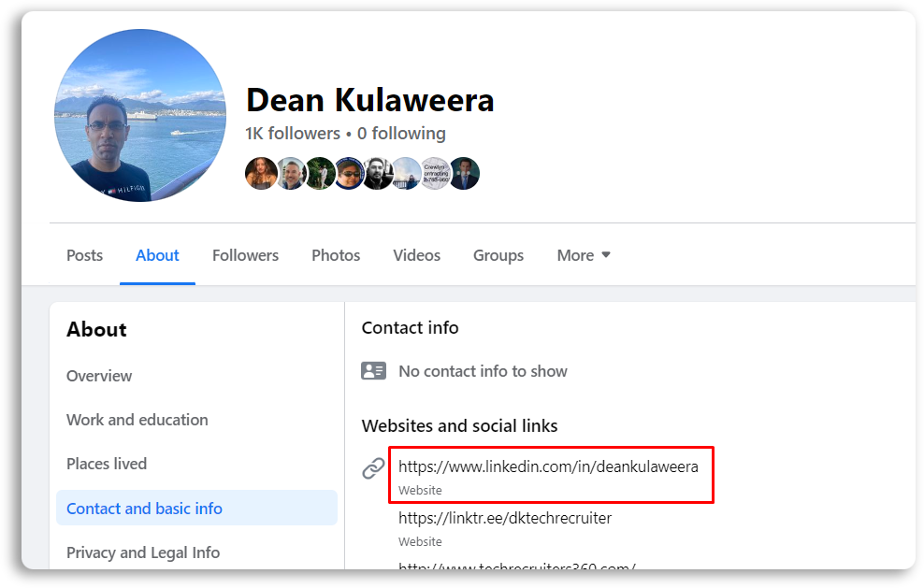Image resolution: width=924 pixels, height=588 pixels.
Task: Open the linktr.ee/dktechrecruiter link
Action: (x=505, y=519)
